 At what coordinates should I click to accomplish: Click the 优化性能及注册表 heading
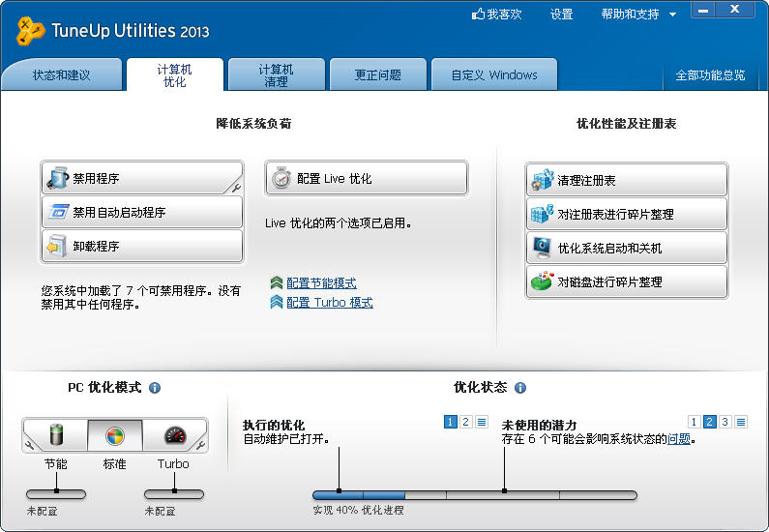626,123
